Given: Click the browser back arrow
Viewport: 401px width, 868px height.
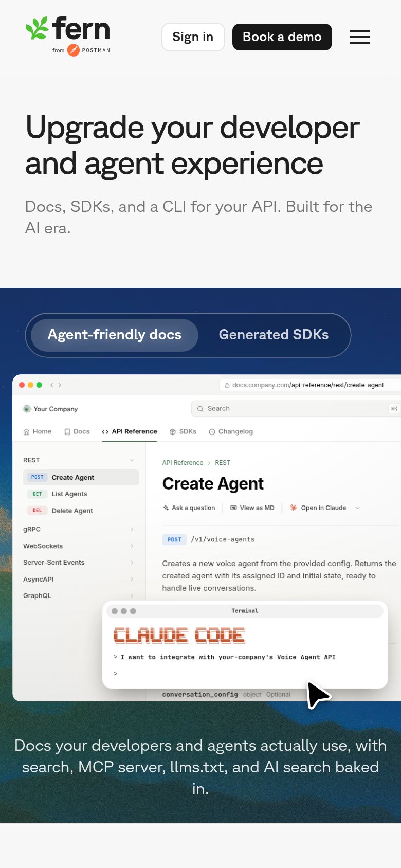Looking at the screenshot, I should click(x=51, y=385).
